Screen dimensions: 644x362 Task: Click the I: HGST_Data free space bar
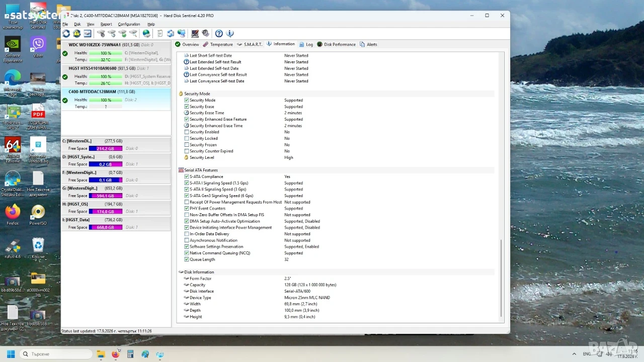click(106, 227)
